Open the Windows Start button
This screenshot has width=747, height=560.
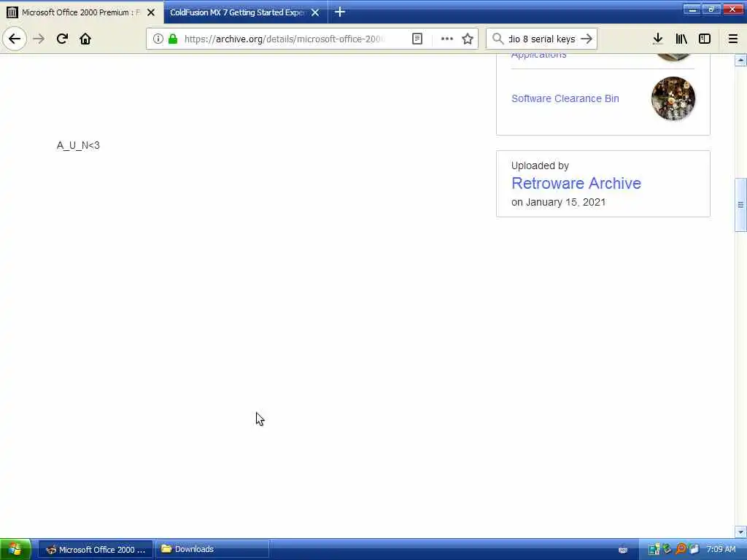pyautogui.click(x=15, y=550)
